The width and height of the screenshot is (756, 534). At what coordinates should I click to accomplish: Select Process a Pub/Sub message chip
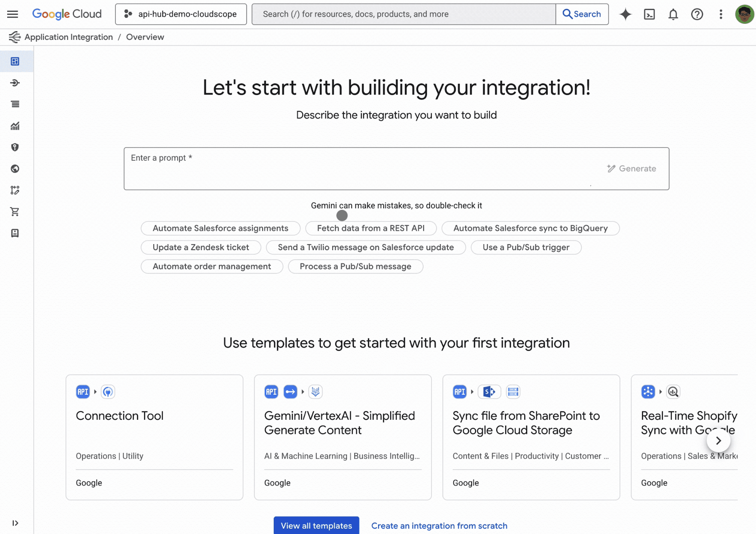click(355, 266)
